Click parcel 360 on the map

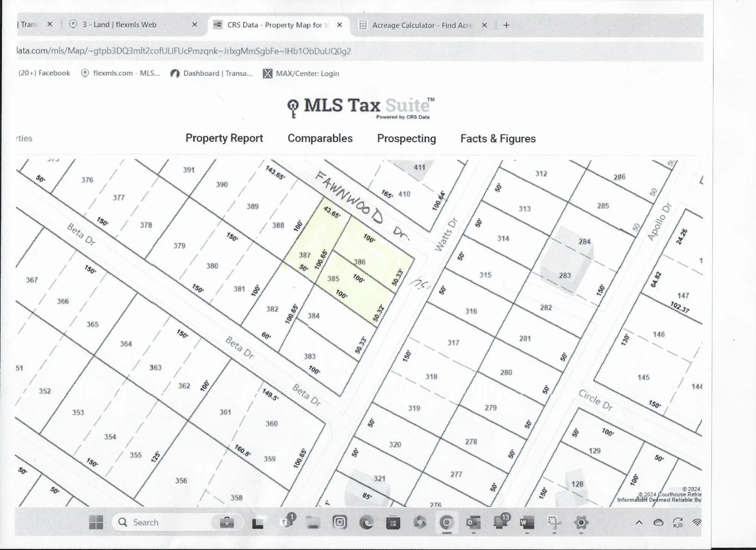pos(272,424)
